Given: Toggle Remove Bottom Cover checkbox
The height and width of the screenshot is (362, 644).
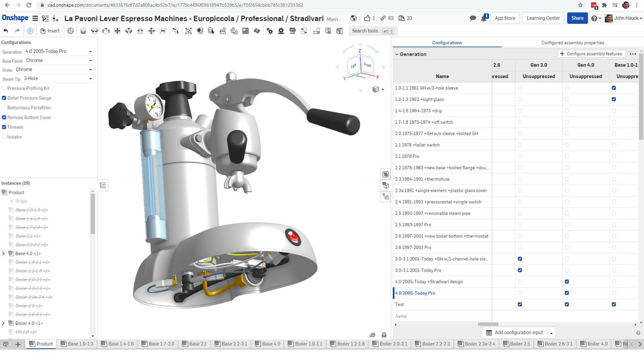Looking at the screenshot, I should (x=4, y=117).
